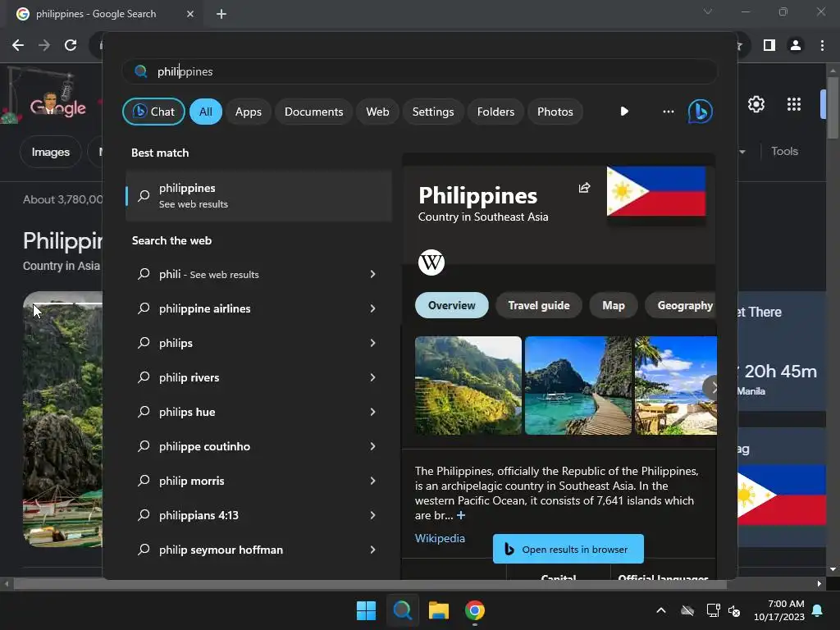This screenshot has width=840, height=630.
Task: Open Chrome profile avatar icon
Action: click(796, 45)
